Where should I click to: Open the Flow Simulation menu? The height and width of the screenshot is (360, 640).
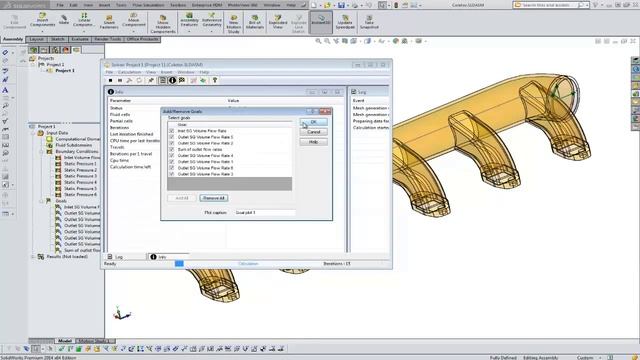click(x=148, y=5)
